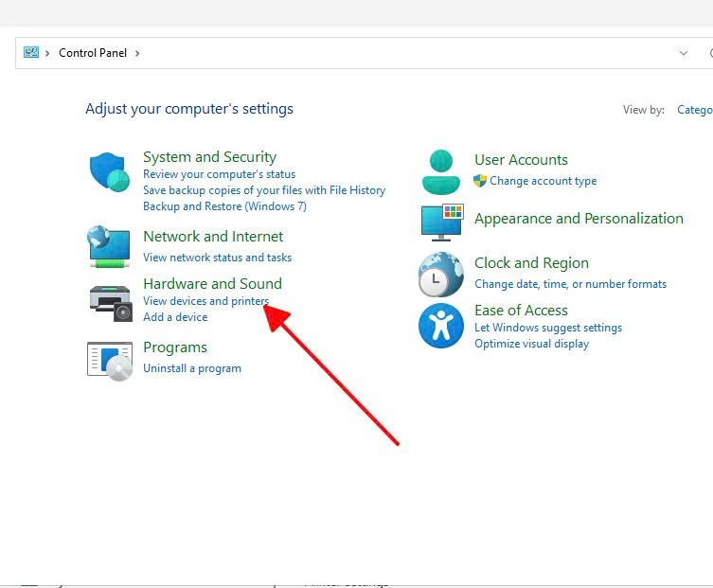This screenshot has width=713, height=588.
Task: Click Let Windows suggest settings link
Action: click(548, 328)
